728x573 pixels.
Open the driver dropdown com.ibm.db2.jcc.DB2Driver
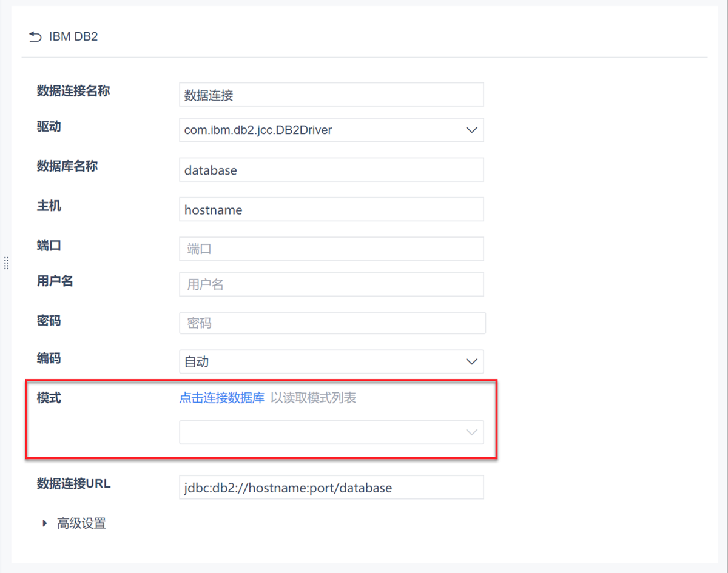point(331,130)
